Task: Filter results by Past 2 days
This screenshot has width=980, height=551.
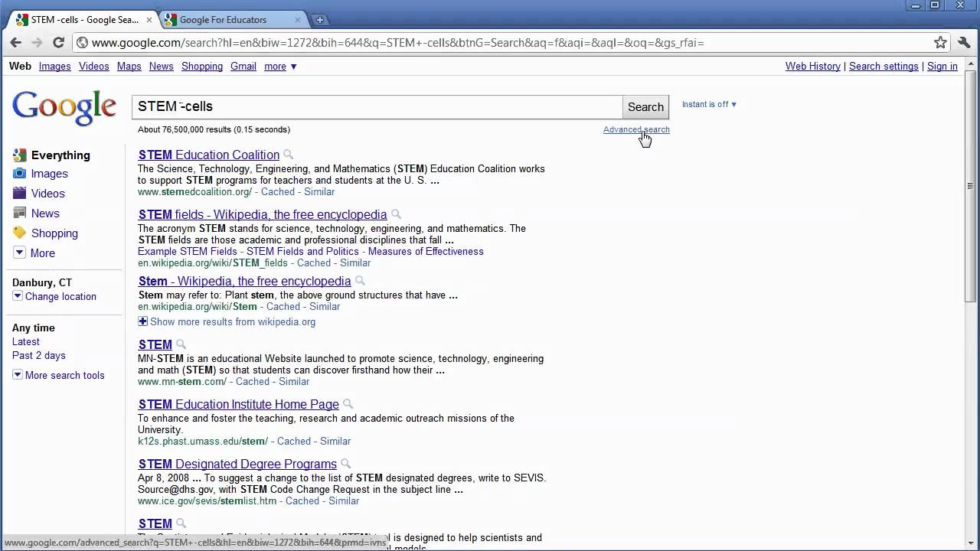Action: (x=39, y=356)
